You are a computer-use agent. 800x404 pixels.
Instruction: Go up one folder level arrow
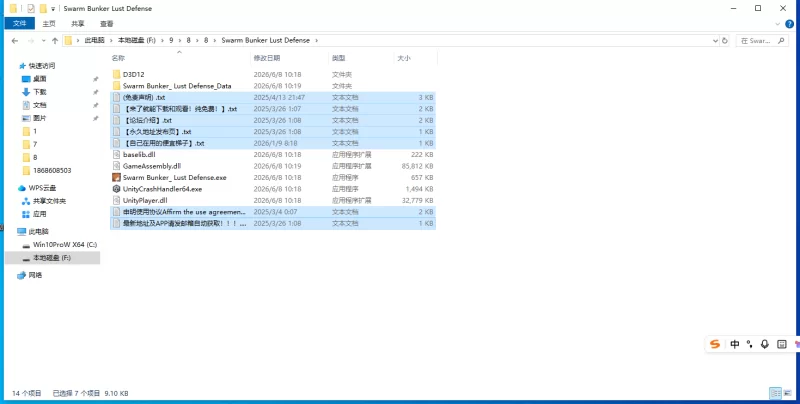[55, 40]
